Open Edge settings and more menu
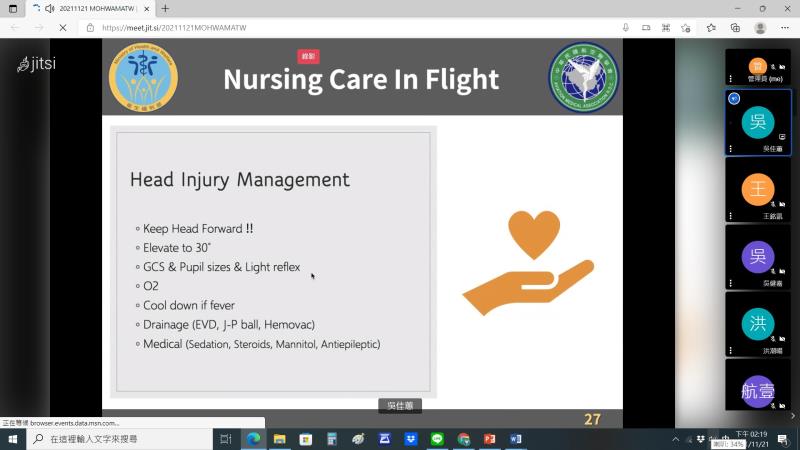The image size is (800, 450). pyautogui.click(x=785, y=28)
